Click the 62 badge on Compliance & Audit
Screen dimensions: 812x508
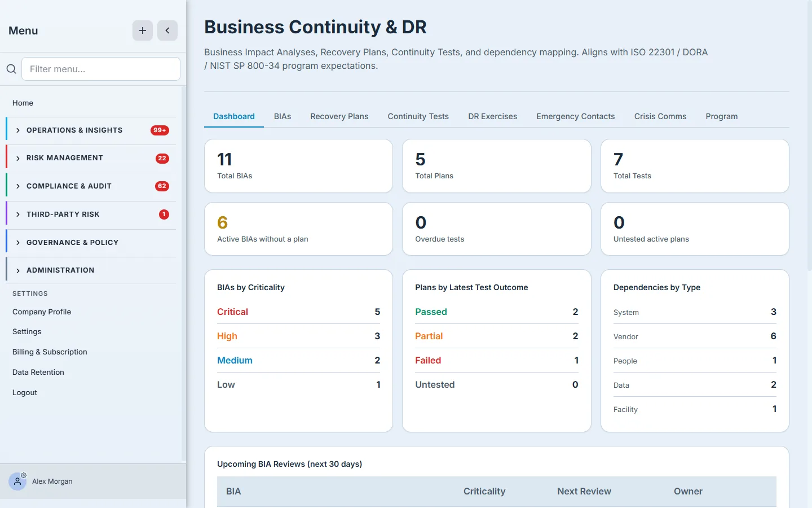pyautogui.click(x=162, y=186)
